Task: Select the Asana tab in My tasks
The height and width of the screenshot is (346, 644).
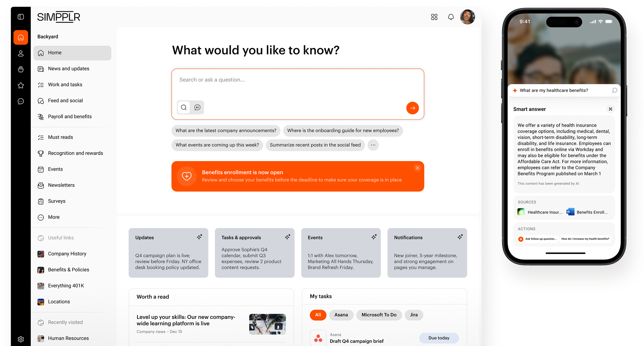Action: (x=341, y=315)
